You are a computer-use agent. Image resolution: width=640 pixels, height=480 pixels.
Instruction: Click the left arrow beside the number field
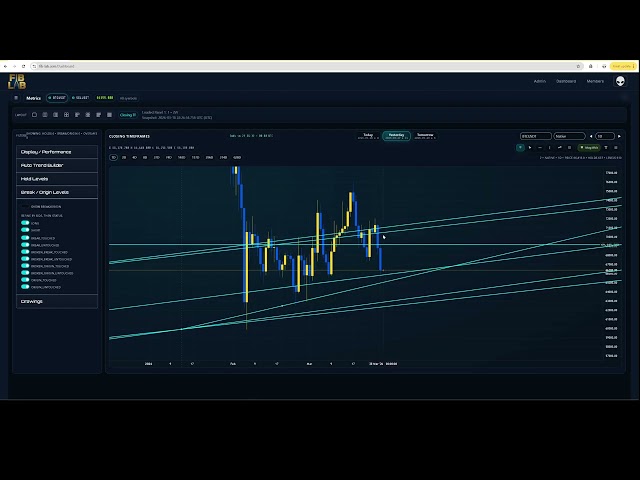591,136
